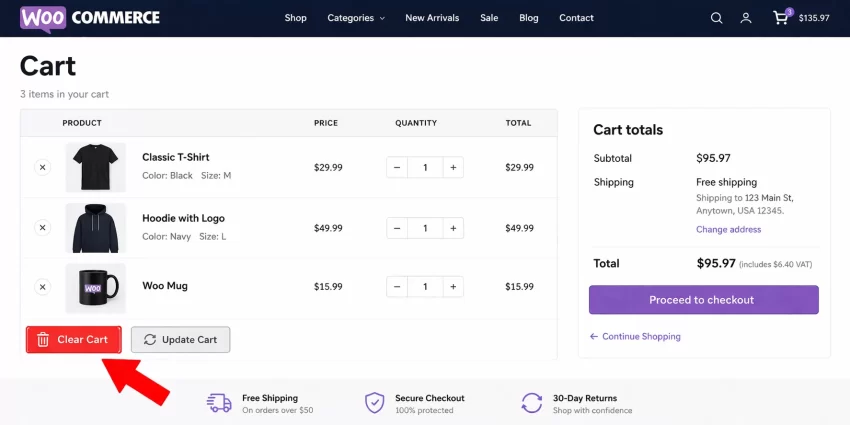Click the Clear Cart button
The height and width of the screenshot is (425, 850).
coord(74,340)
